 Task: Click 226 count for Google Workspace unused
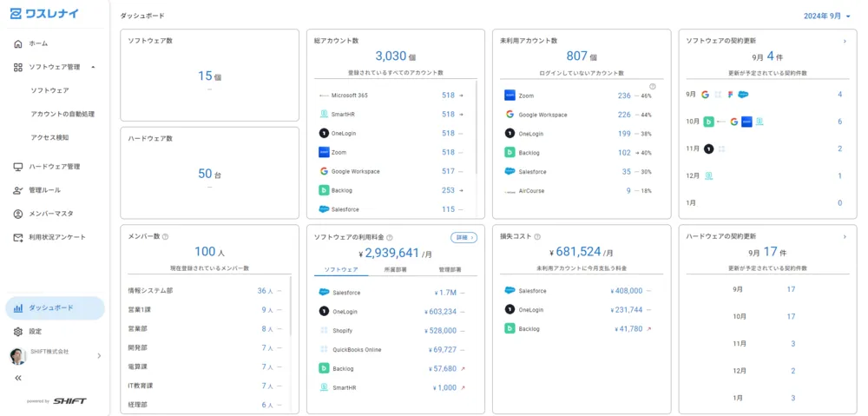(624, 115)
